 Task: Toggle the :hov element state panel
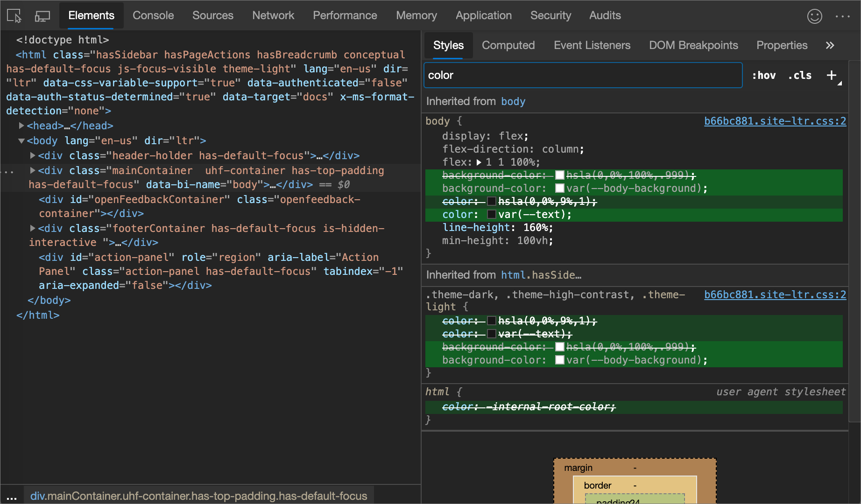[x=763, y=75]
